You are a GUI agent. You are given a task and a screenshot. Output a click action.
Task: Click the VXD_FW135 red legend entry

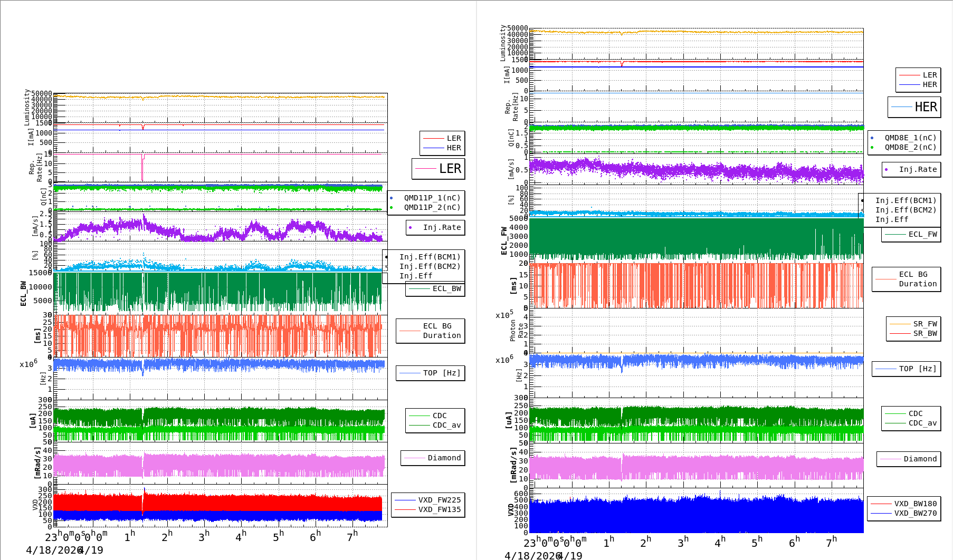coord(439,509)
